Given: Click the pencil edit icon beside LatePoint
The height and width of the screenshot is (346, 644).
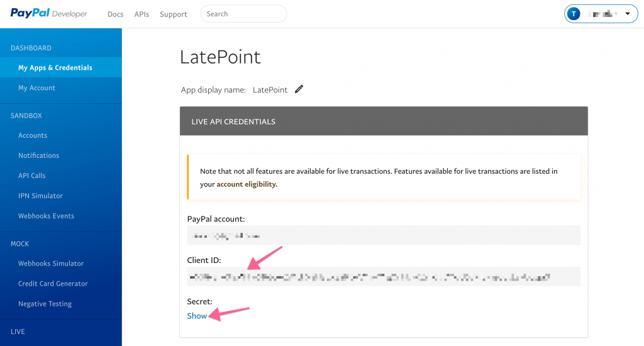Looking at the screenshot, I should (x=299, y=89).
